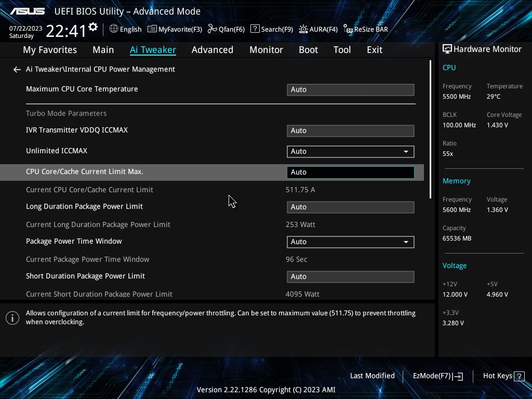Select the Ai Tweaker tab
The width and height of the screenshot is (532, 399).
tap(153, 50)
